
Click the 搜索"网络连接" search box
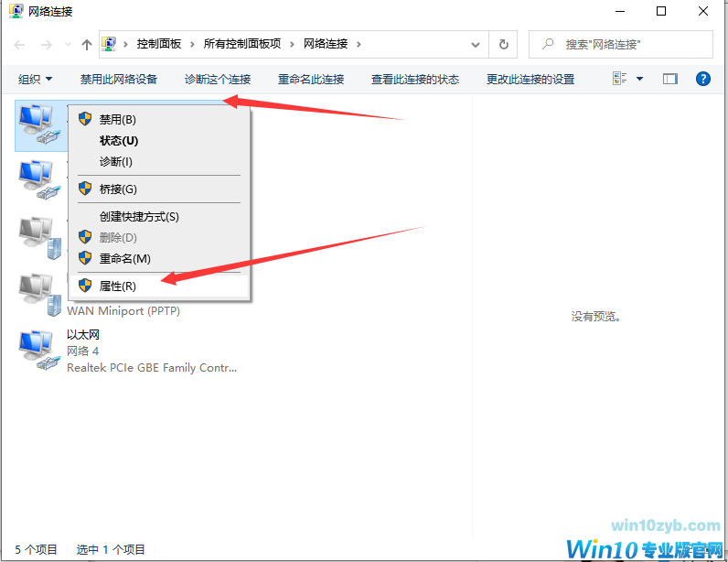pos(621,45)
